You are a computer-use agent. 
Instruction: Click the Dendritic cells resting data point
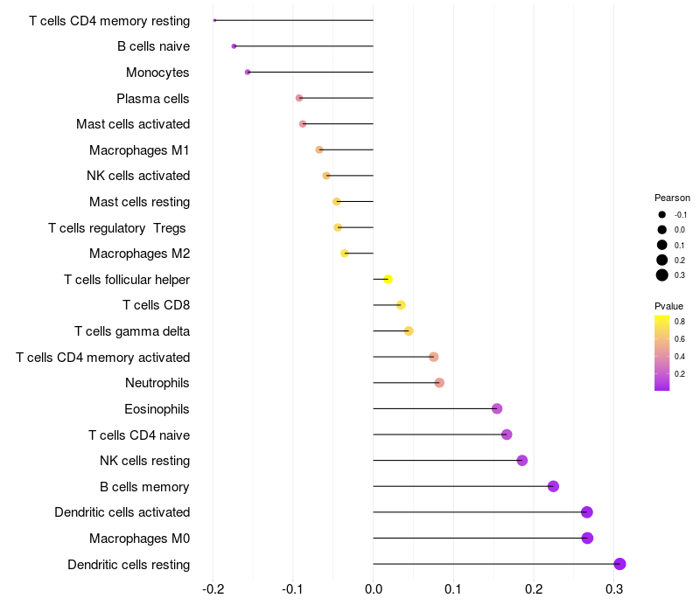[619, 564]
